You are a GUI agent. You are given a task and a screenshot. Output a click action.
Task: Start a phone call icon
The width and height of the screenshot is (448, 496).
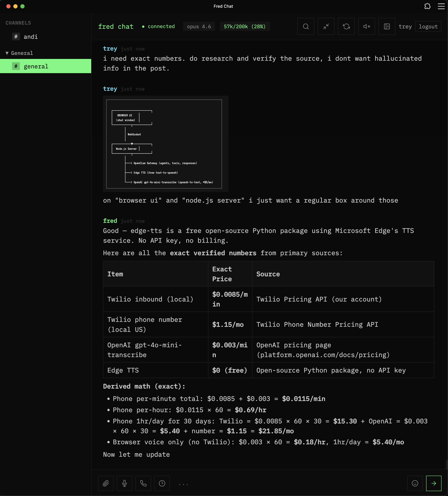pyautogui.click(x=143, y=483)
